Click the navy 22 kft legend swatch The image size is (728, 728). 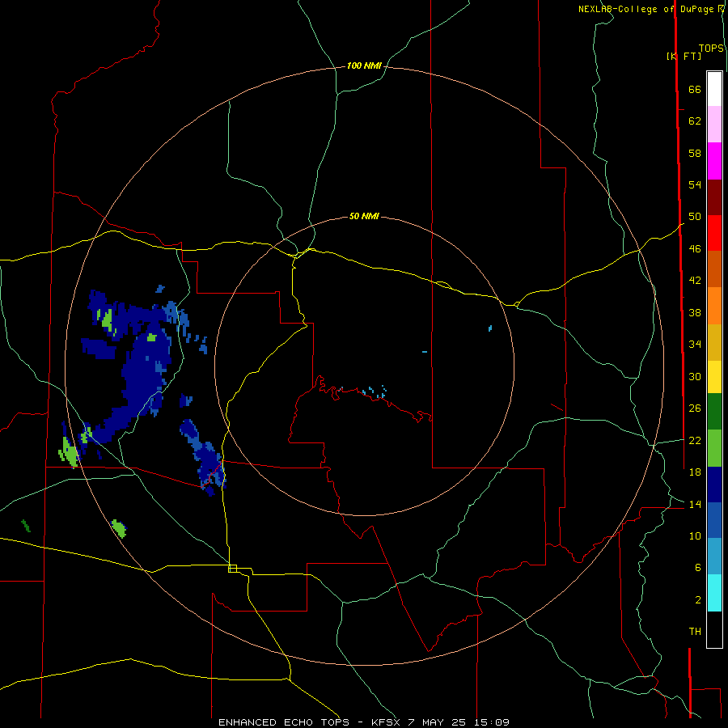(714, 485)
